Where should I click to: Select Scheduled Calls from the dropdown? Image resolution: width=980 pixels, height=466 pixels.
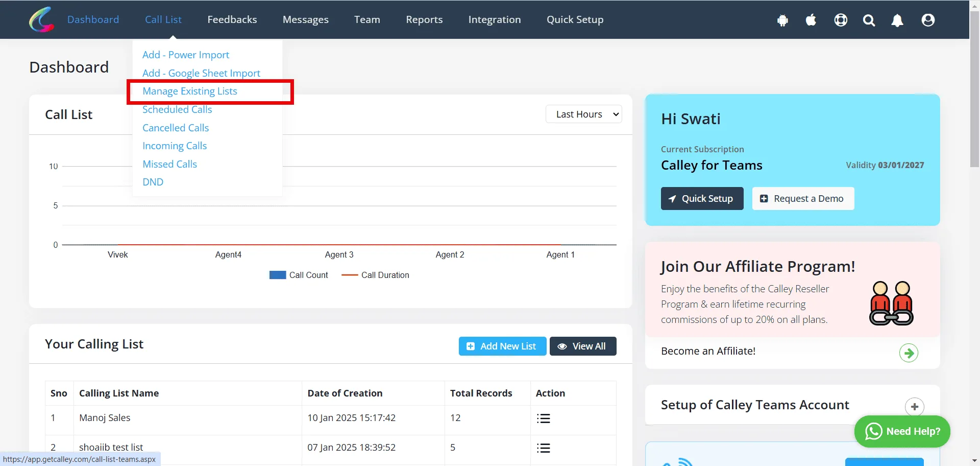(x=177, y=109)
